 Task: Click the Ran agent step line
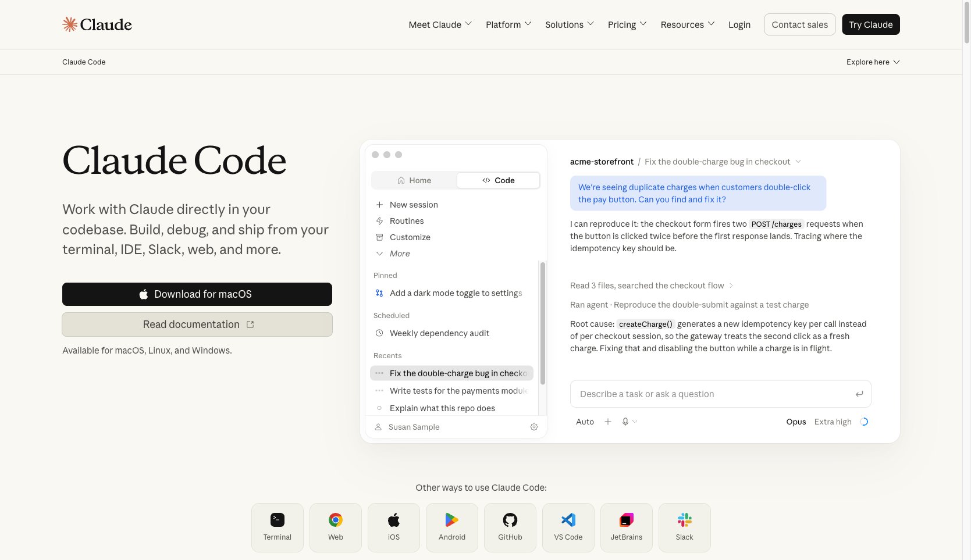689,305
